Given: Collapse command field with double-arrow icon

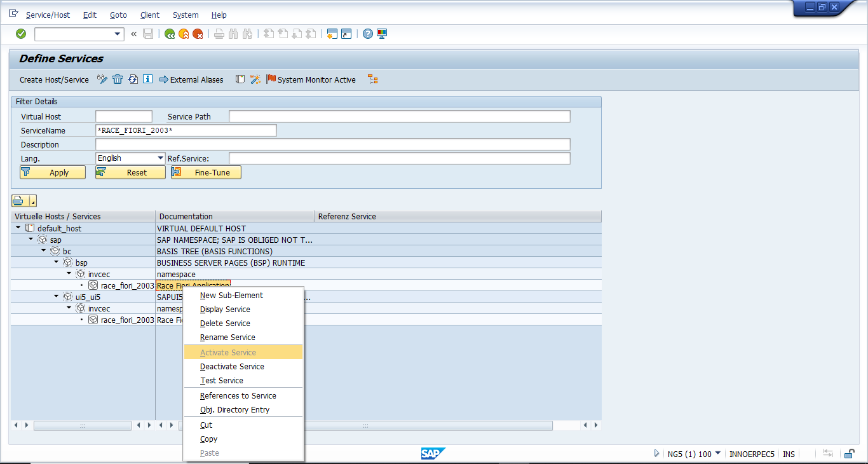Looking at the screenshot, I should tap(133, 34).
